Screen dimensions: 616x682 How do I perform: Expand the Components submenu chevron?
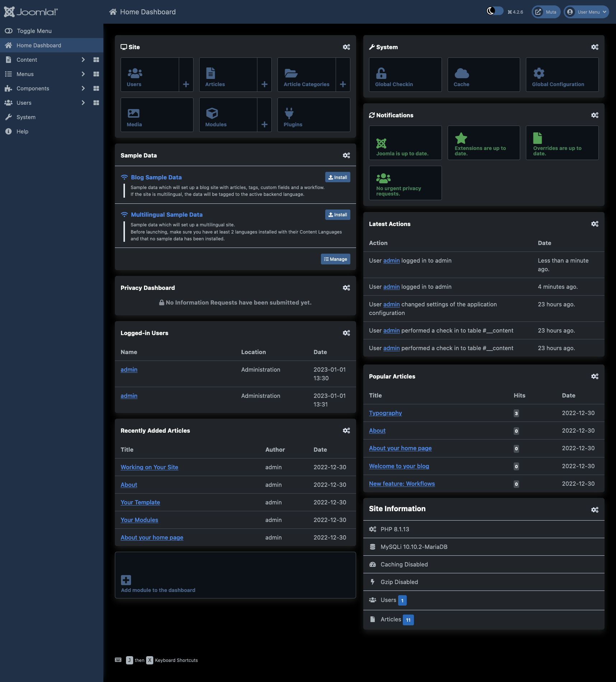tap(83, 88)
